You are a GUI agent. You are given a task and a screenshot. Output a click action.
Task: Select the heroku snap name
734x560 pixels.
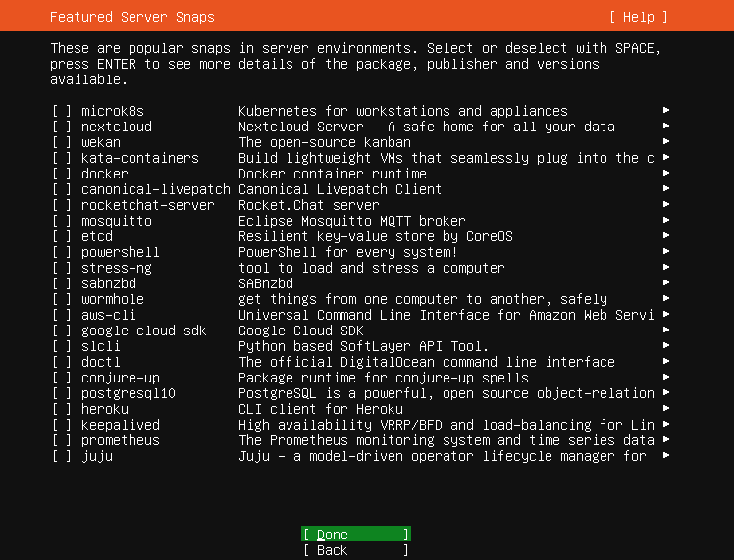[104, 409]
